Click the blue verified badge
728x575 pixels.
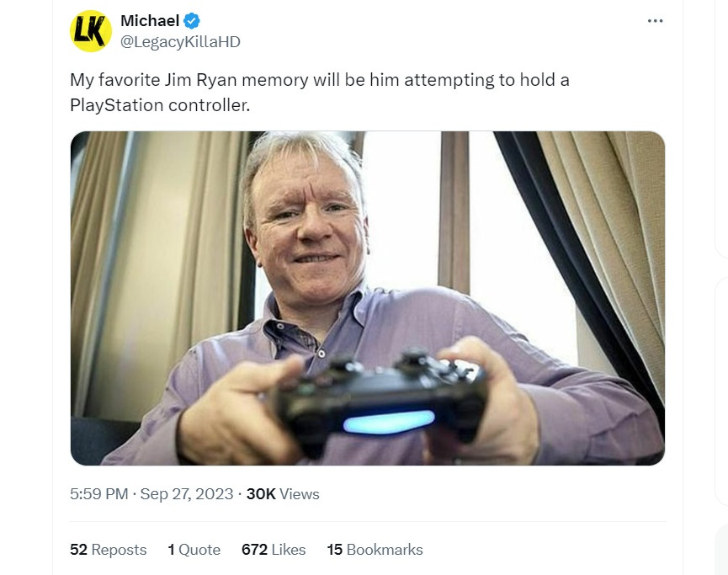(191, 21)
